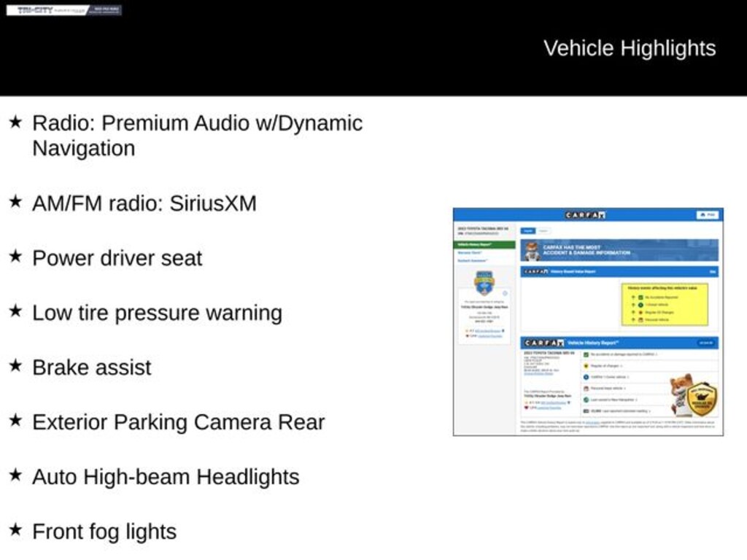Click the star bullet beside Power driver seat

coord(15,257)
